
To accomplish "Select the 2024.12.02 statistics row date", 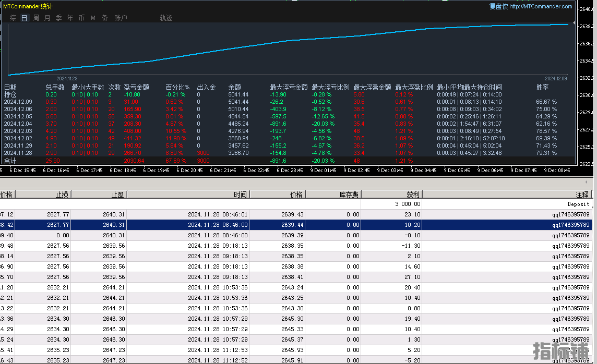I will point(18,138).
